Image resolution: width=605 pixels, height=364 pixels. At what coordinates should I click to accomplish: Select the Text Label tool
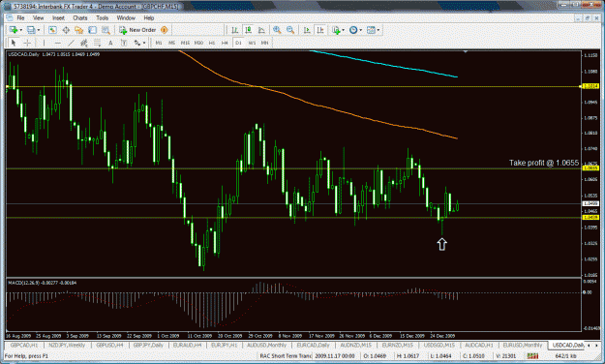point(124,43)
